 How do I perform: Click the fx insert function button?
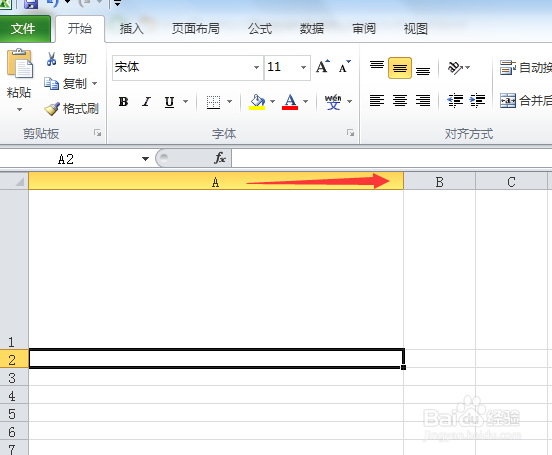[x=220, y=158]
